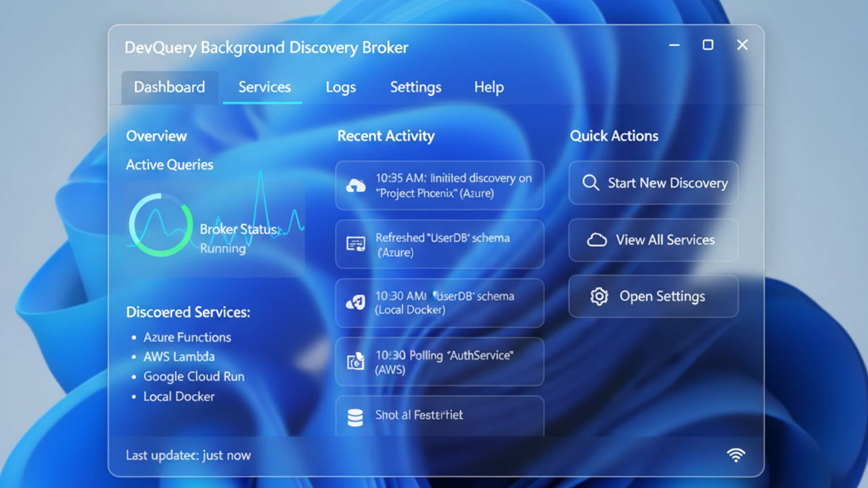This screenshot has height=488, width=868.
Task: Click the gear icon in Open Settings
Action: pyautogui.click(x=599, y=296)
